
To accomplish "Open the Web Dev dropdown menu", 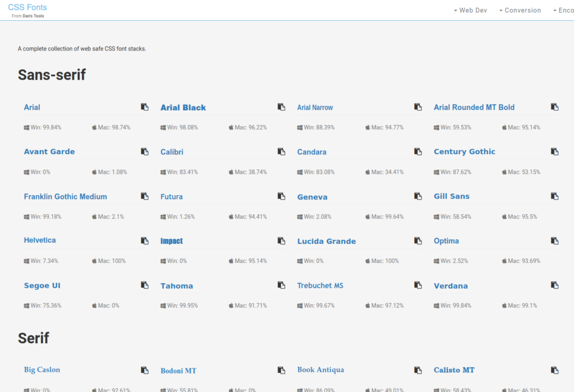I will click(470, 10).
